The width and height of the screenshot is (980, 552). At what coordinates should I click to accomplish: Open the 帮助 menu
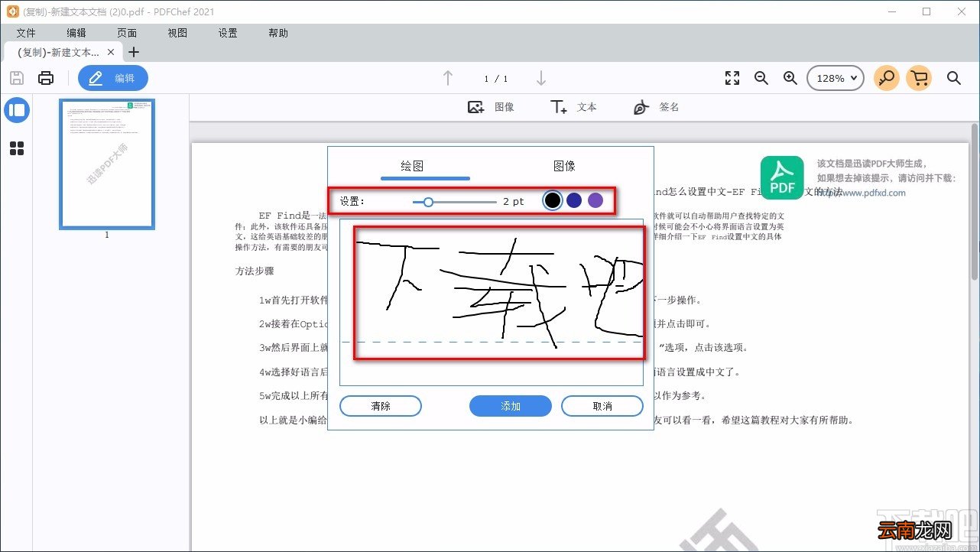click(278, 33)
